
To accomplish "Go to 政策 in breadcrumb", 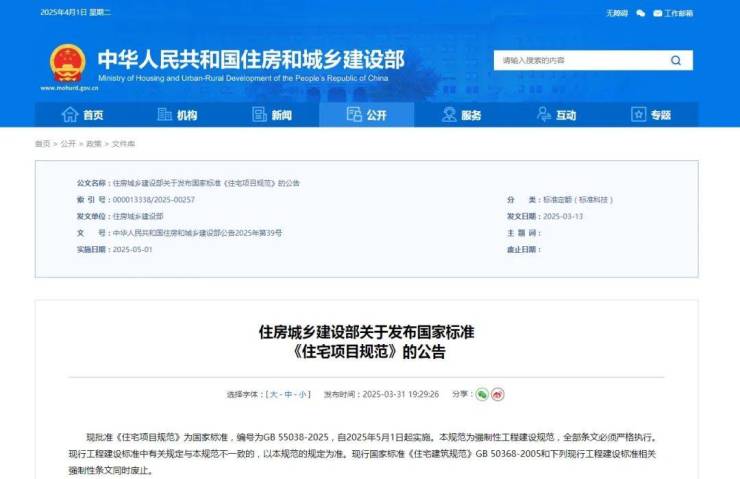I will point(93,143).
